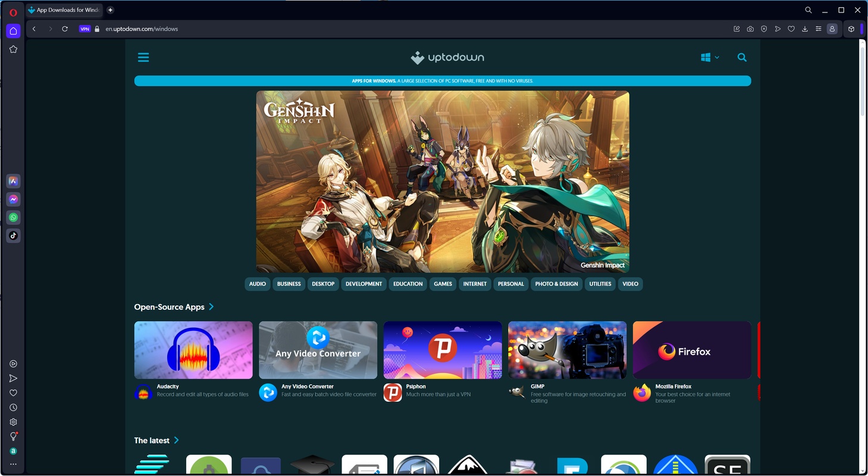Open the Uptodown hamburger menu
868x476 pixels.
coord(143,58)
